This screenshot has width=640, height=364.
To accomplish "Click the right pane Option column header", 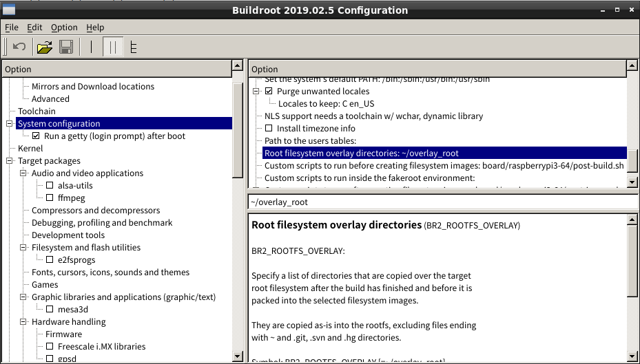I will coord(437,69).
